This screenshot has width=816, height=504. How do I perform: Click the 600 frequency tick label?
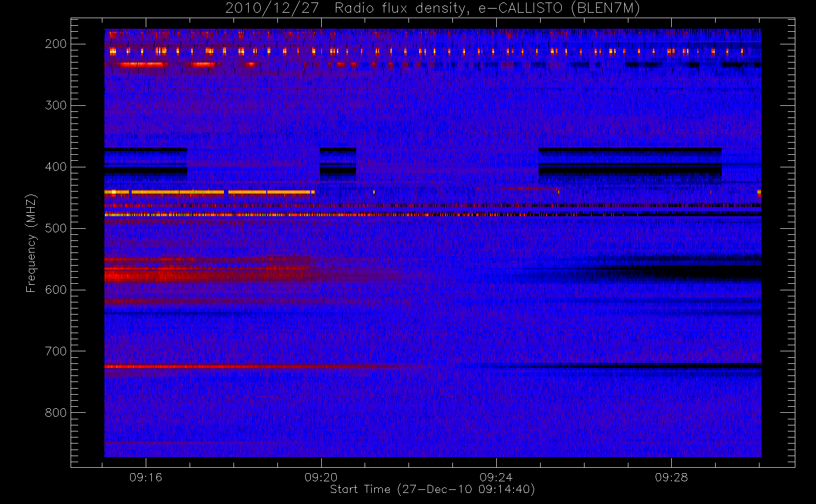coord(56,290)
